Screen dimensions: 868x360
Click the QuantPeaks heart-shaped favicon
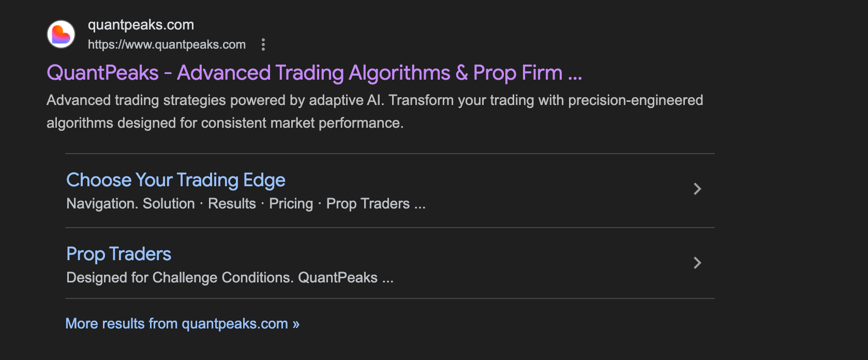61,35
